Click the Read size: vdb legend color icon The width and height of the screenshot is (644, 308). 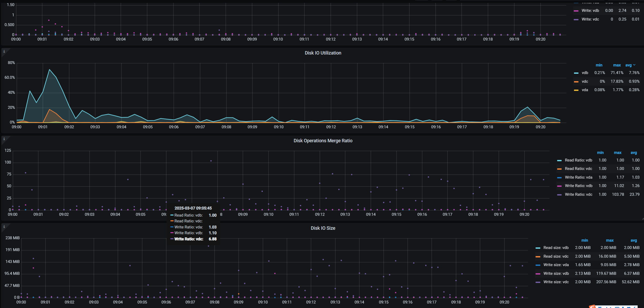(538, 248)
